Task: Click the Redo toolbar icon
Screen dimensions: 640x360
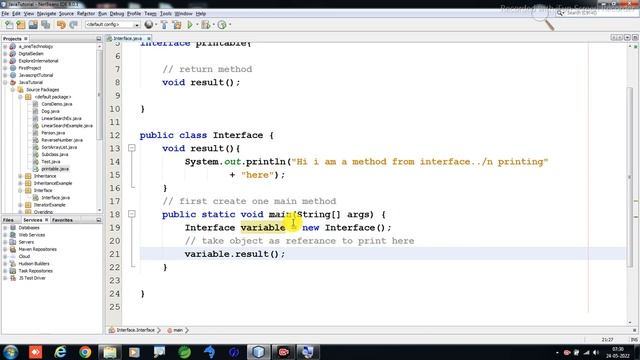Action: (73, 25)
